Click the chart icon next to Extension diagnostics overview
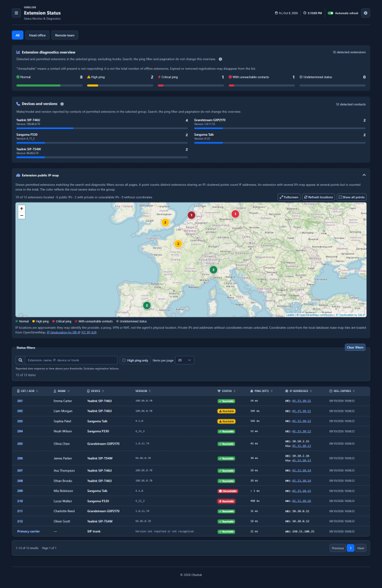Screen dimensions: 382x588 pos(18,53)
